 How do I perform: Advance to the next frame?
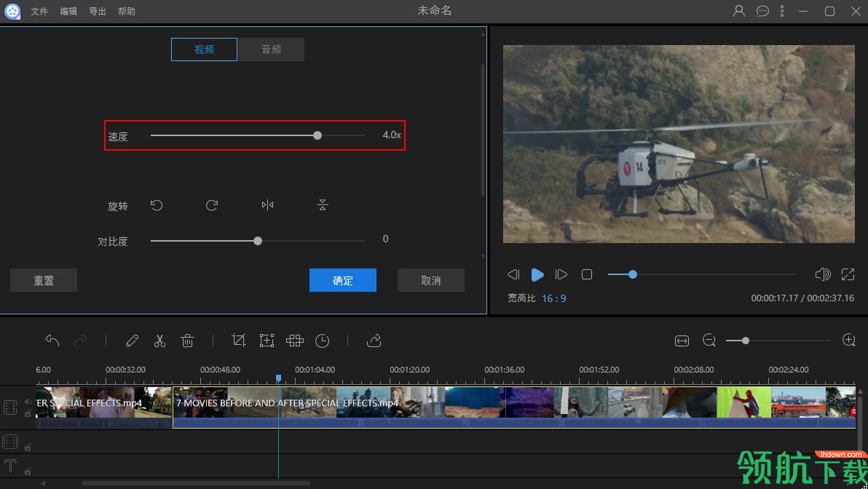(561, 274)
